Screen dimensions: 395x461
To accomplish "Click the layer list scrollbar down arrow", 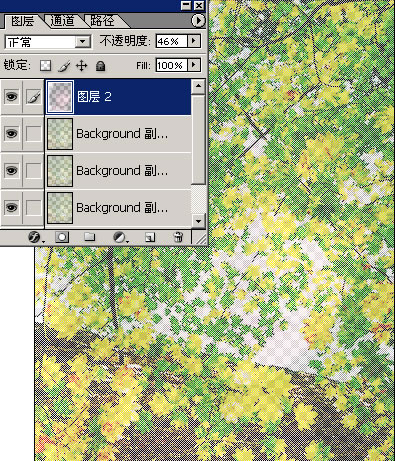I will coord(198,221).
